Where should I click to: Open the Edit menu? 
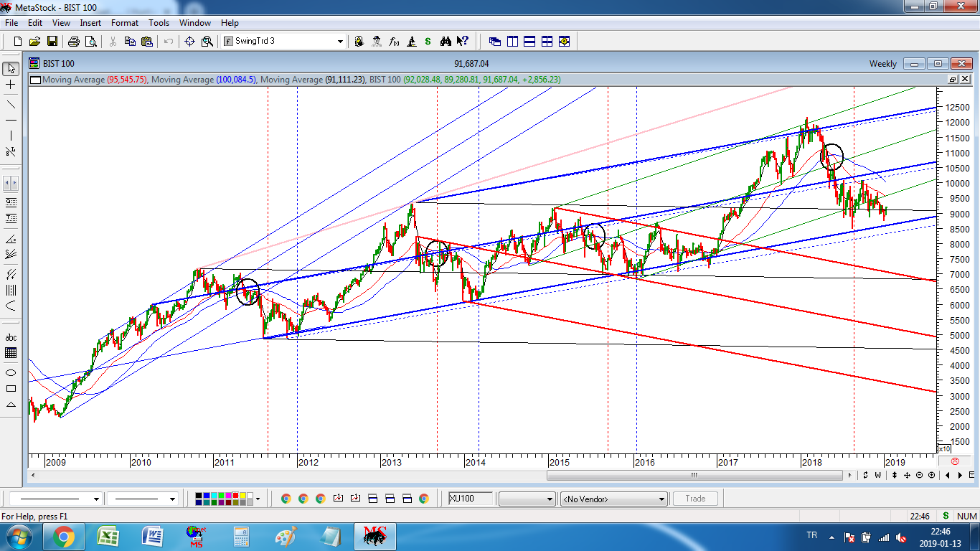[35, 23]
